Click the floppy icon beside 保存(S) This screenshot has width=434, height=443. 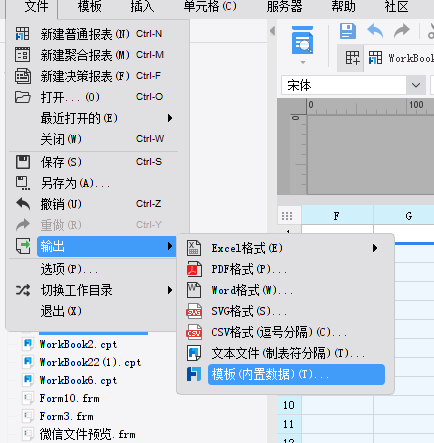23,162
